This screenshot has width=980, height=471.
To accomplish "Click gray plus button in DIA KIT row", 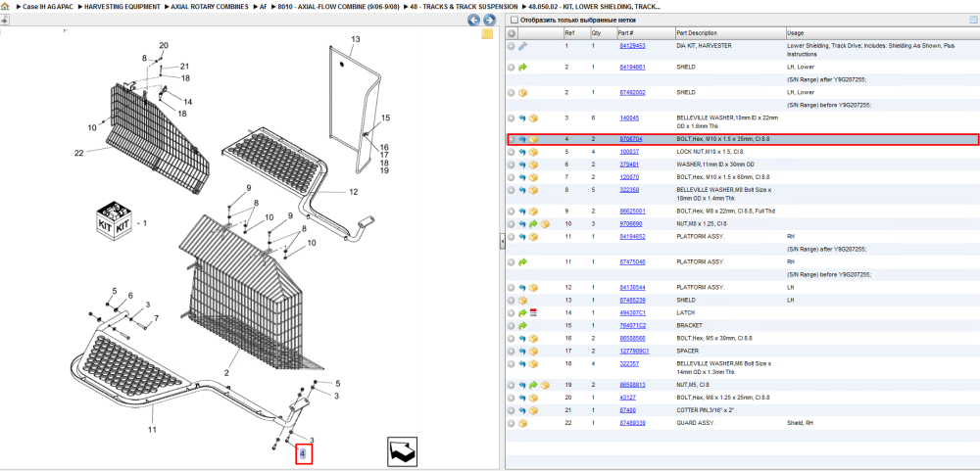I will tap(512, 46).
